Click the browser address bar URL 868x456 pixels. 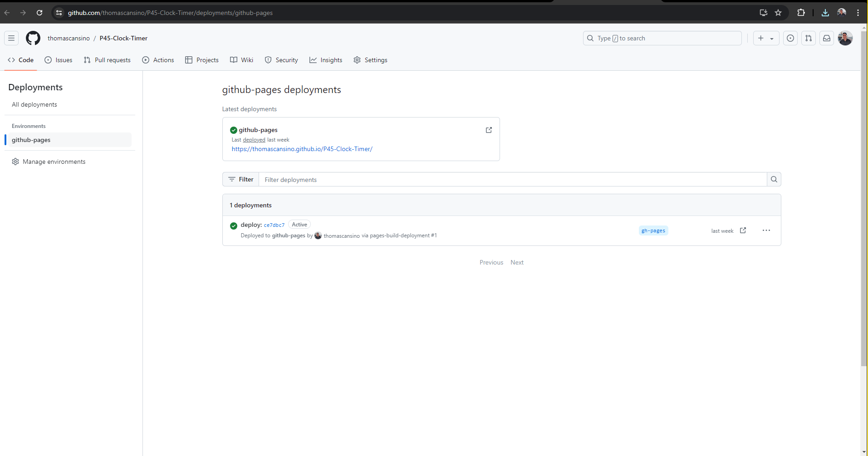[x=170, y=13]
